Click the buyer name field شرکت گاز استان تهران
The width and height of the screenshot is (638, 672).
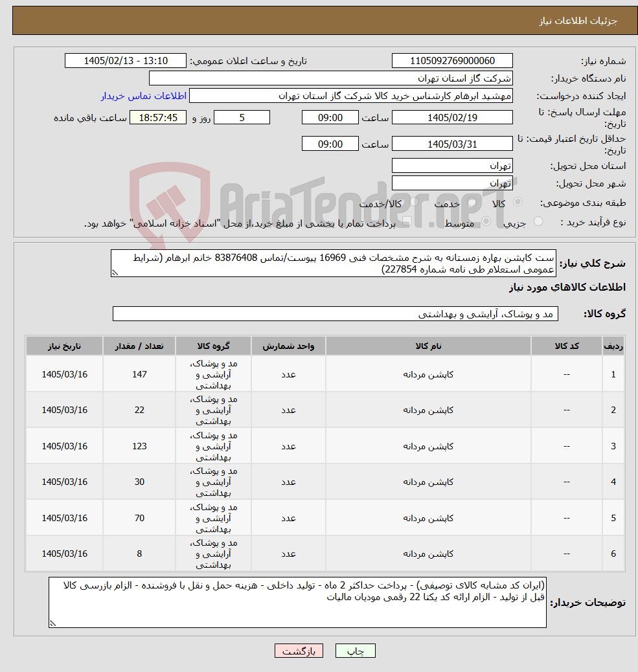(330, 78)
